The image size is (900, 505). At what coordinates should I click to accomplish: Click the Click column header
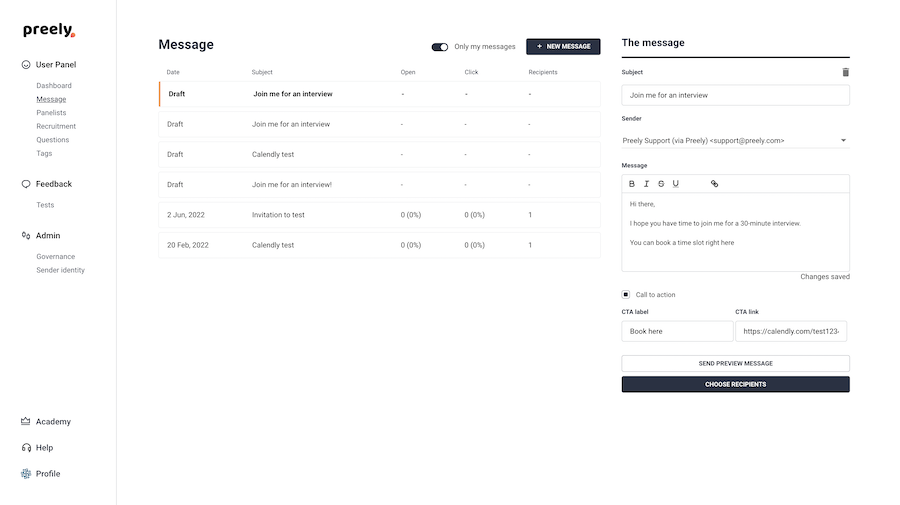pyautogui.click(x=471, y=72)
